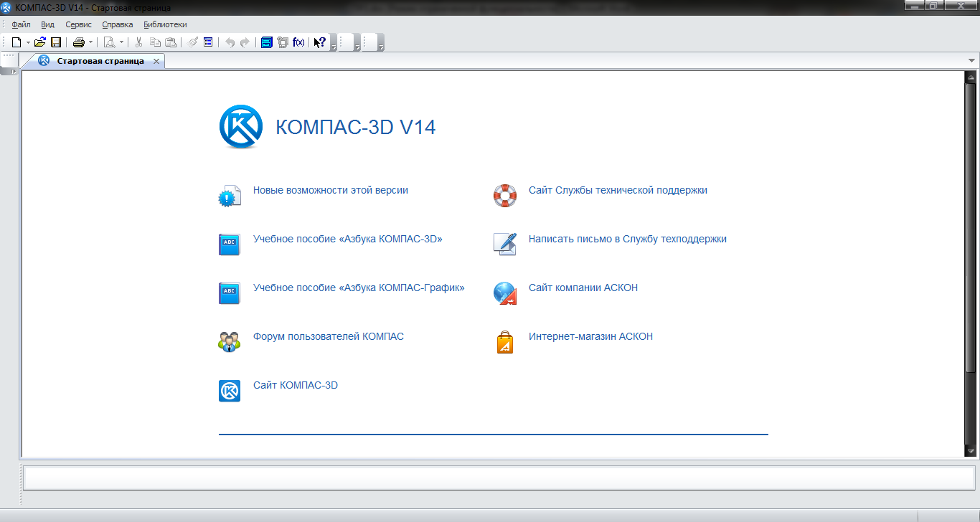Click the shopping bag ASCON store icon
Image resolution: width=980 pixels, height=522 pixels.
(x=505, y=342)
